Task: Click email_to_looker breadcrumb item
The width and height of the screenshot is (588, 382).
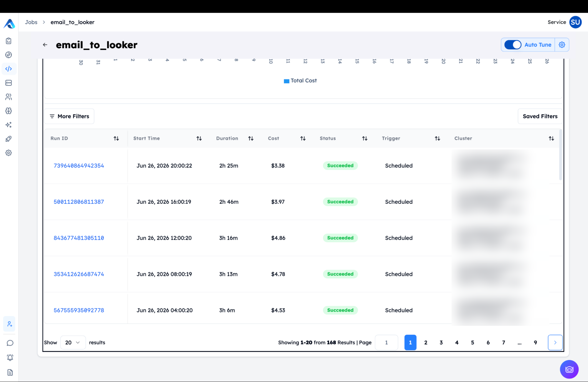Action: point(72,22)
